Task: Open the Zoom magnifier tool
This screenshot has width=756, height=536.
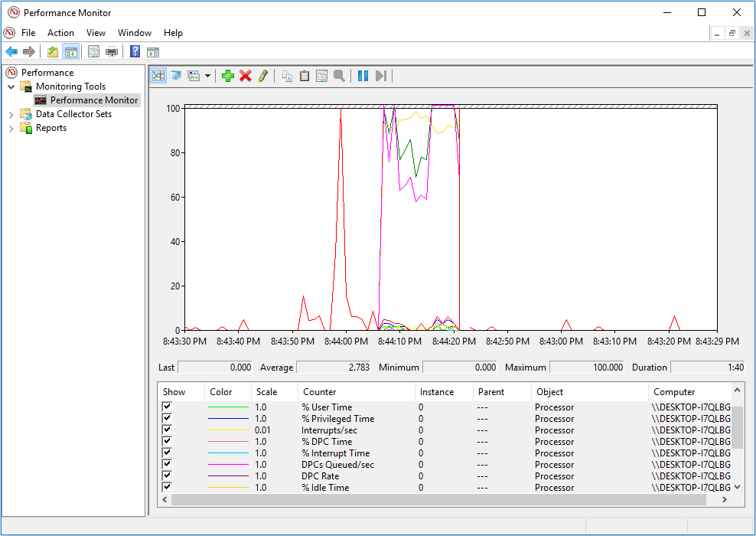Action: (339, 74)
